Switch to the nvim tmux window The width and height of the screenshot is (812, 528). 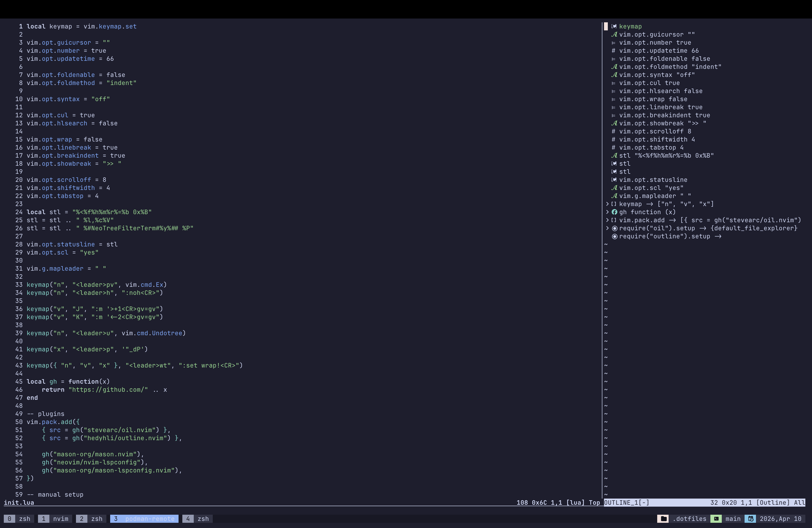tap(61, 519)
